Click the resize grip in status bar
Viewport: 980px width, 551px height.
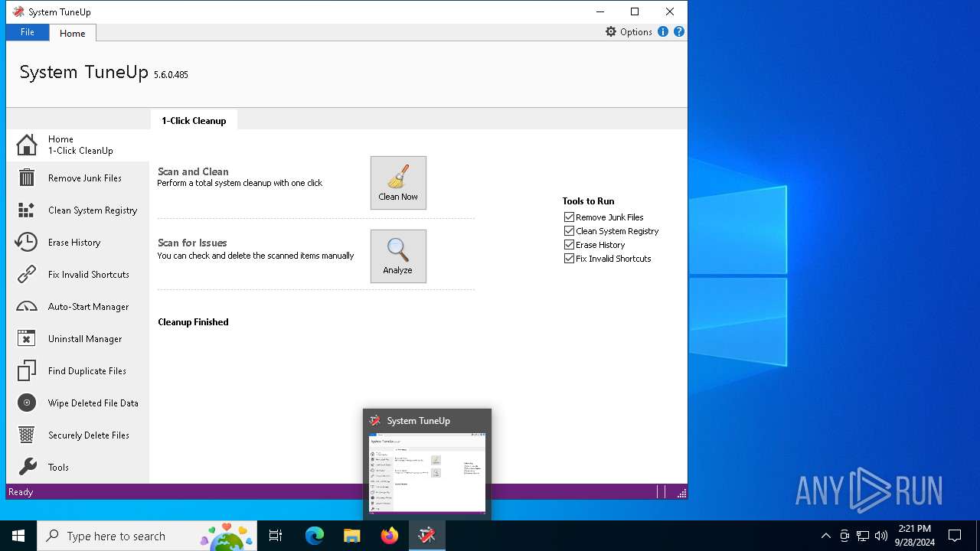tap(681, 493)
